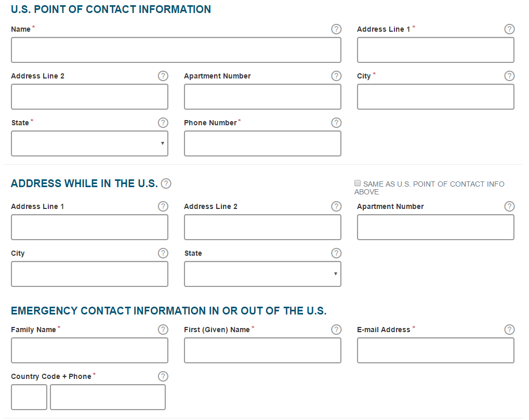The height and width of the screenshot is (420, 529).
Task: Select First (Given) Name input box
Action: tap(262, 350)
